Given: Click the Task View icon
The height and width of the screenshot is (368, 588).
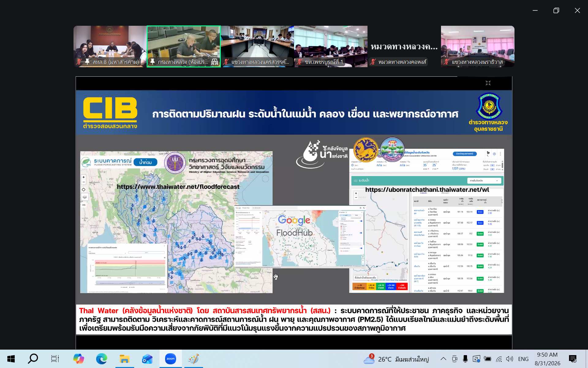Looking at the screenshot, I should [55, 358].
